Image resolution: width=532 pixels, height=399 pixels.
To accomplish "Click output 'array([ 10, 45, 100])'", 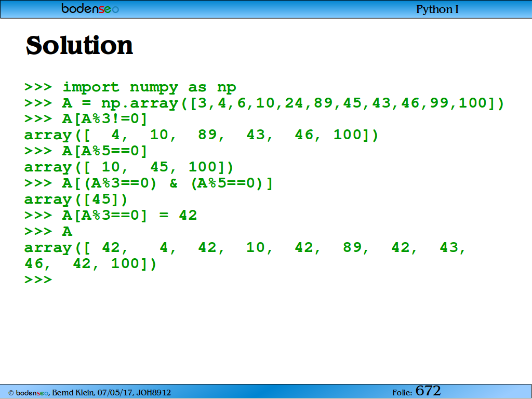I will 129,167.
